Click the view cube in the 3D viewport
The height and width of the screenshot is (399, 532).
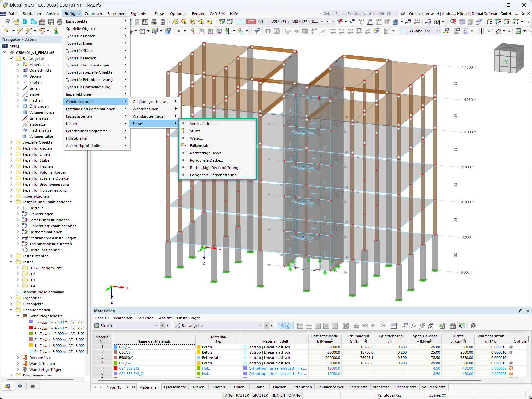[508, 59]
